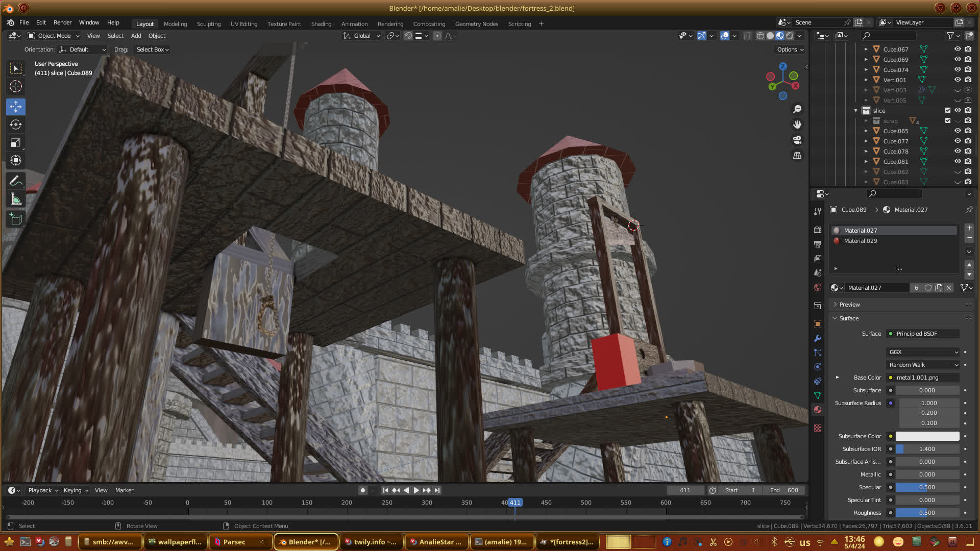The height and width of the screenshot is (551, 980).
Task: Click the zoom magnifier viewport gizmo
Action: click(x=797, y=109)
